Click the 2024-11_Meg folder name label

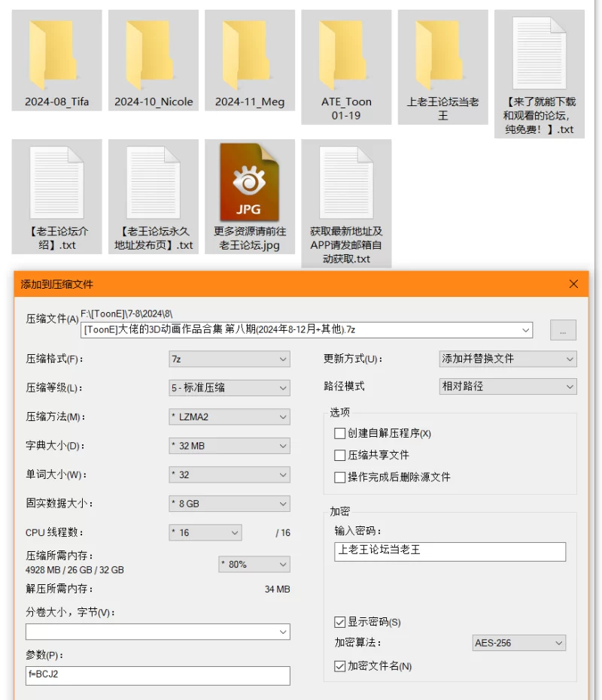249,102
